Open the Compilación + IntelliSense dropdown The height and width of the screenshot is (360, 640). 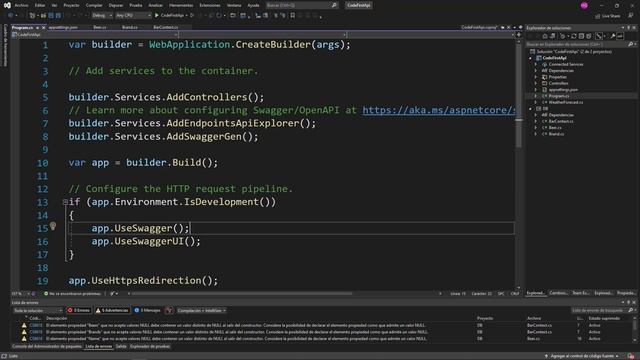click(x=202, y=311)
